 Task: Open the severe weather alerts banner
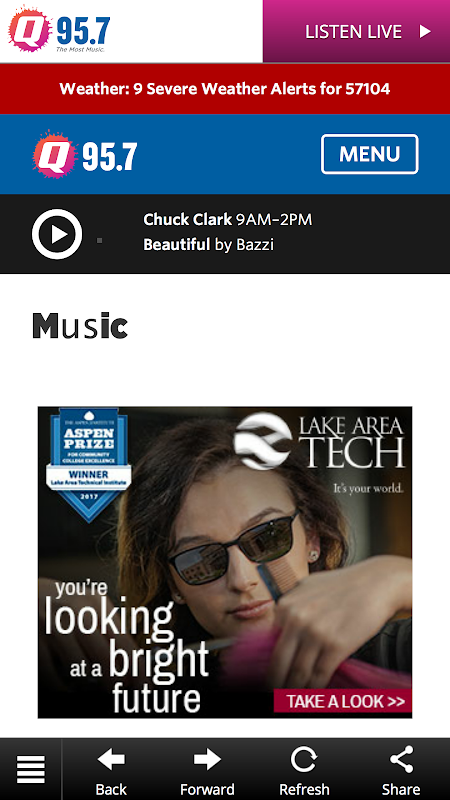coord(225,89)
